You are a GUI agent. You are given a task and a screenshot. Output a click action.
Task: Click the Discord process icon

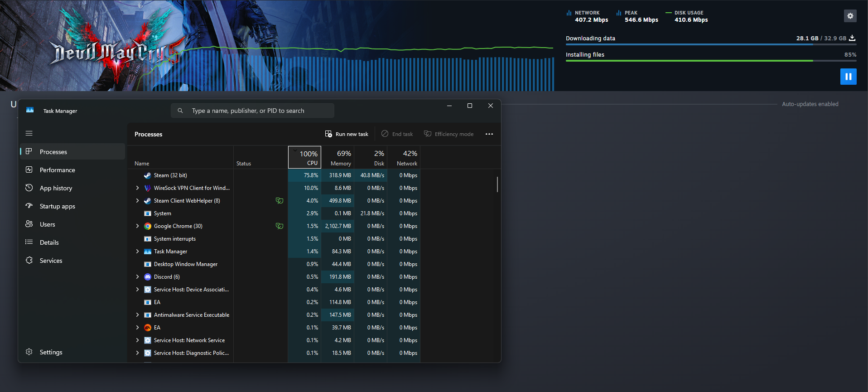coord(148,277)
